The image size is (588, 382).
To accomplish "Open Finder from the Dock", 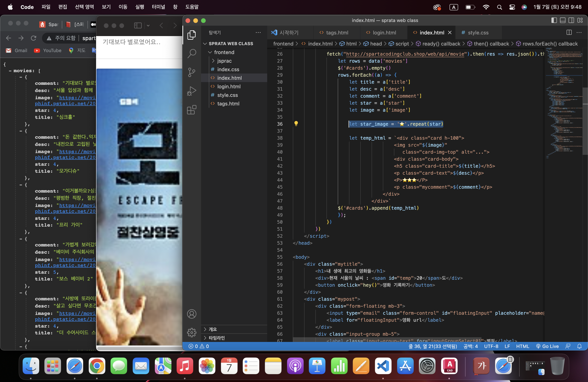I will pos(31,366).
